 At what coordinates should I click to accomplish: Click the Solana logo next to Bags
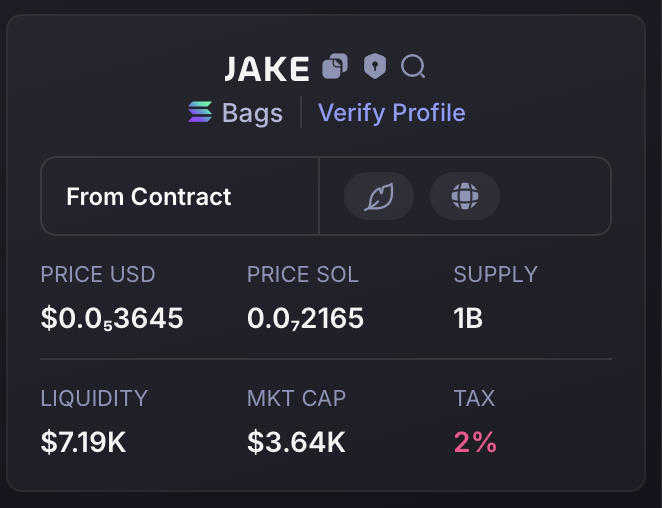click(200, 112)
